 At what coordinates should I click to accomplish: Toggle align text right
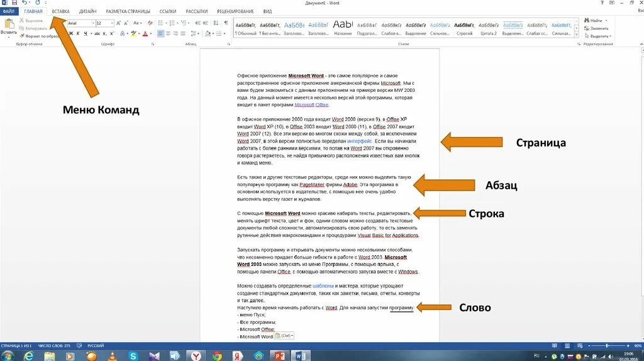click(x=175, y=34)
